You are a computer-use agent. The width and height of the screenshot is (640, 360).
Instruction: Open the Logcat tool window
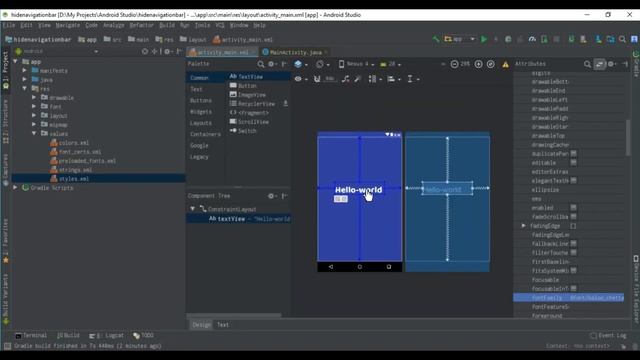click(107, 336)
